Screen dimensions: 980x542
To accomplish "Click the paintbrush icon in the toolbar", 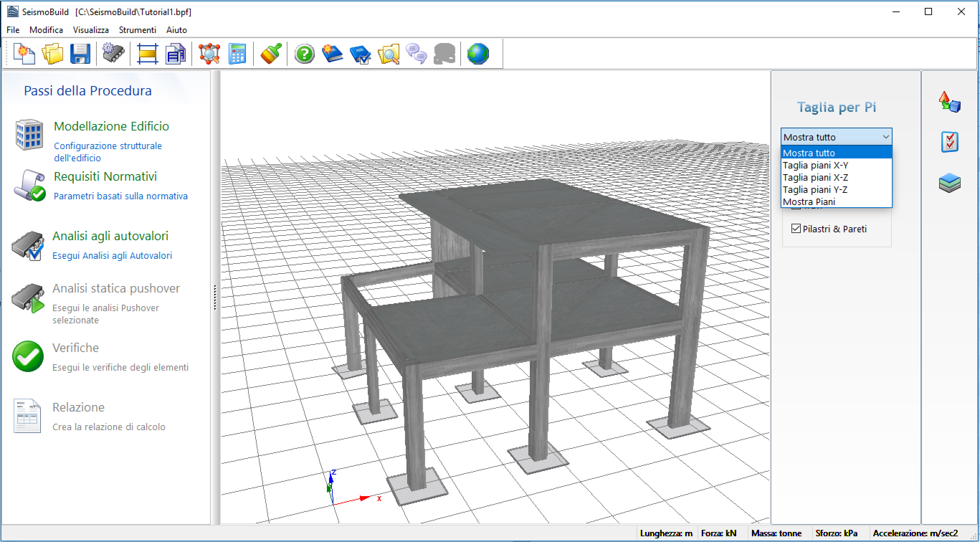I will pos(271,54).
